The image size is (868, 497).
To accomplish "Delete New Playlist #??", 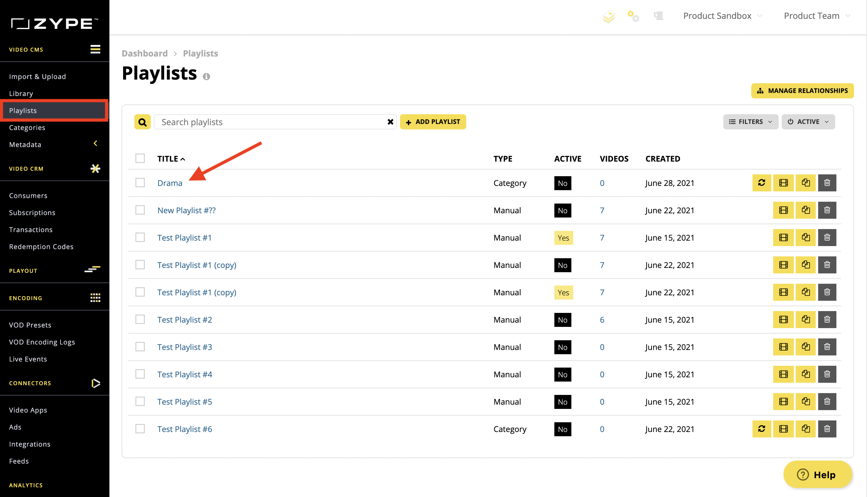I will click(x=827, y=210).
